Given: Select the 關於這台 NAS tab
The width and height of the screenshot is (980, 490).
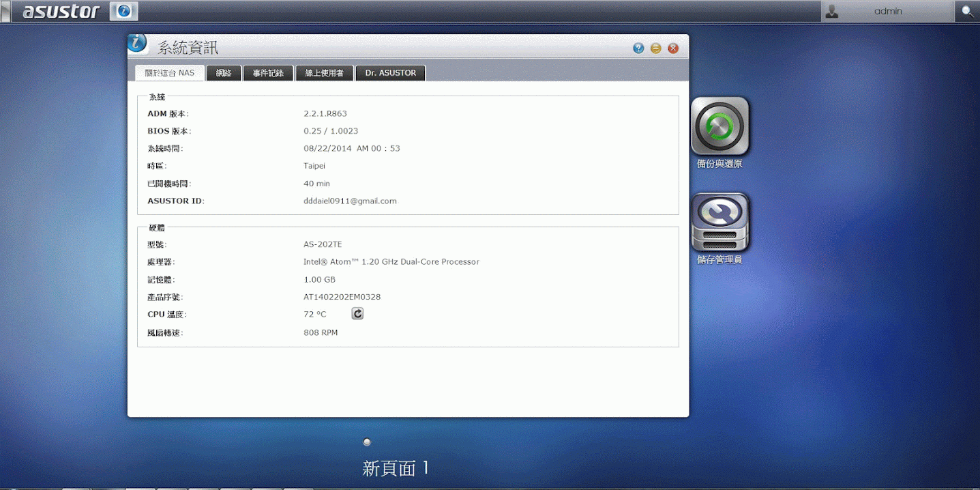Looking at the screenshot, I should click(170, 73).
